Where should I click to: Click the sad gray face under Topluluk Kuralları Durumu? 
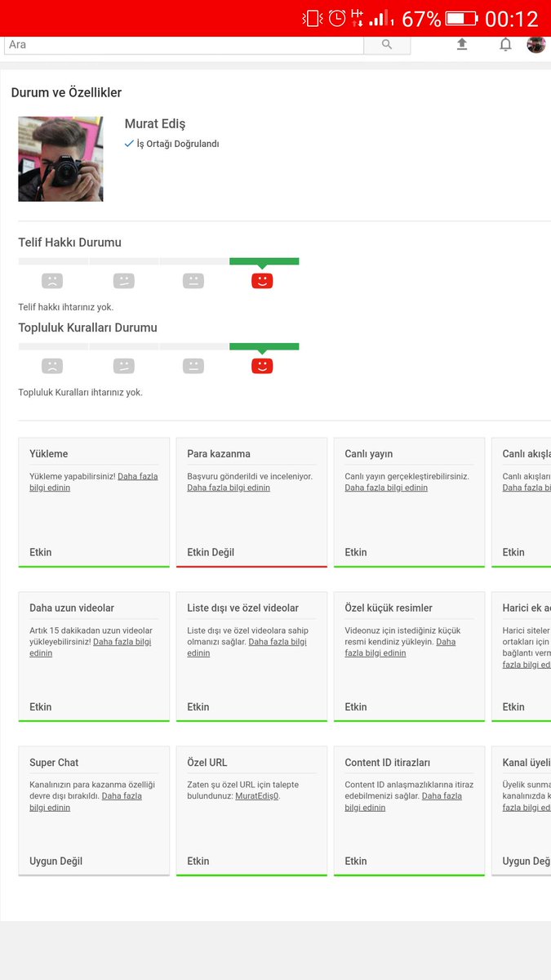pos(52,366)
